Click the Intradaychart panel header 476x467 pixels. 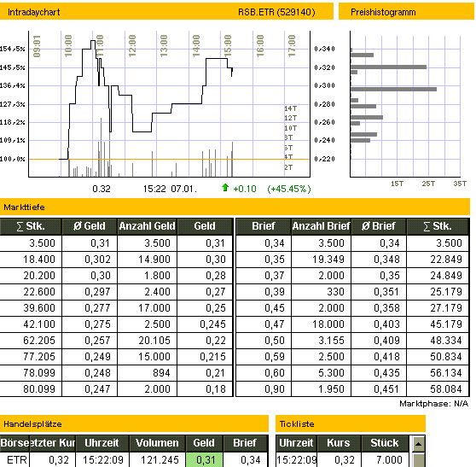(x=166, y=12)
